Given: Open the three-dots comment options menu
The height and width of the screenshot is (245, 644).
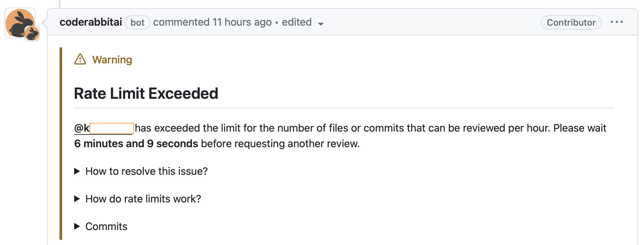Looking at the screenshot, I should pos(617,22).
